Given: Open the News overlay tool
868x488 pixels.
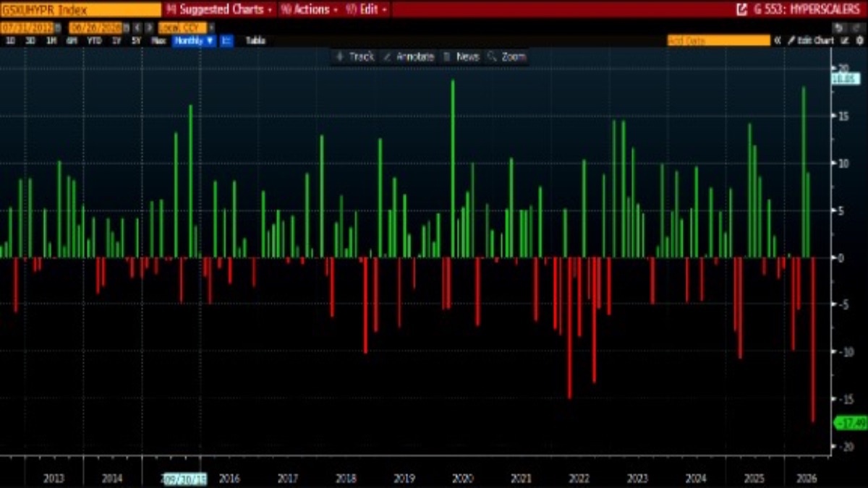Looking at the screenshot, I should 461,56.
